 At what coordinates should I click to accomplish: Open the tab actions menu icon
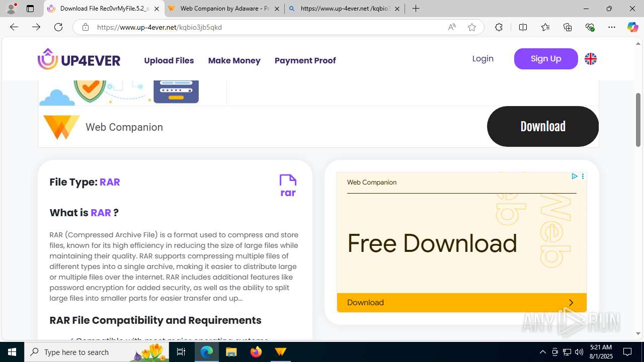point(30,9)
